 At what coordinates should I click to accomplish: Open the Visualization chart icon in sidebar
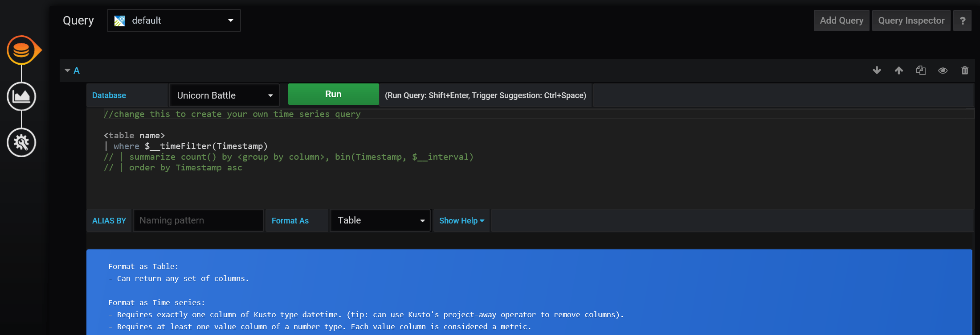click(x=21, y=96)
